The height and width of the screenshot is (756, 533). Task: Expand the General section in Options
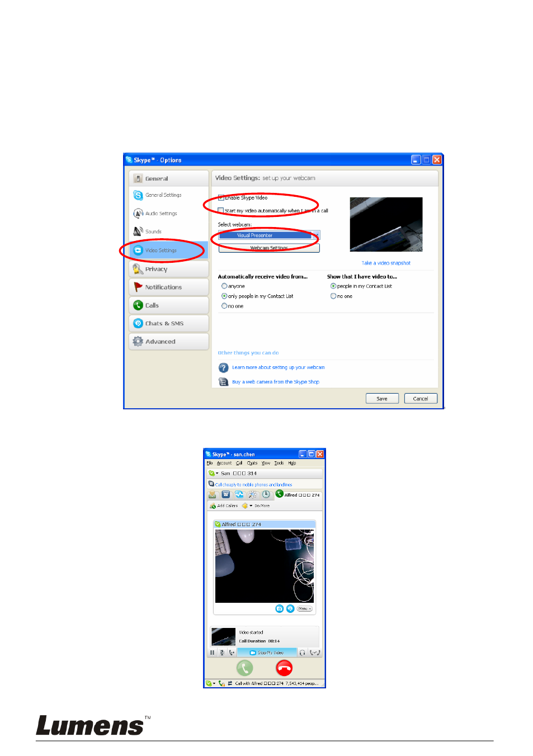pyautogui.click(x=169, y=178)
